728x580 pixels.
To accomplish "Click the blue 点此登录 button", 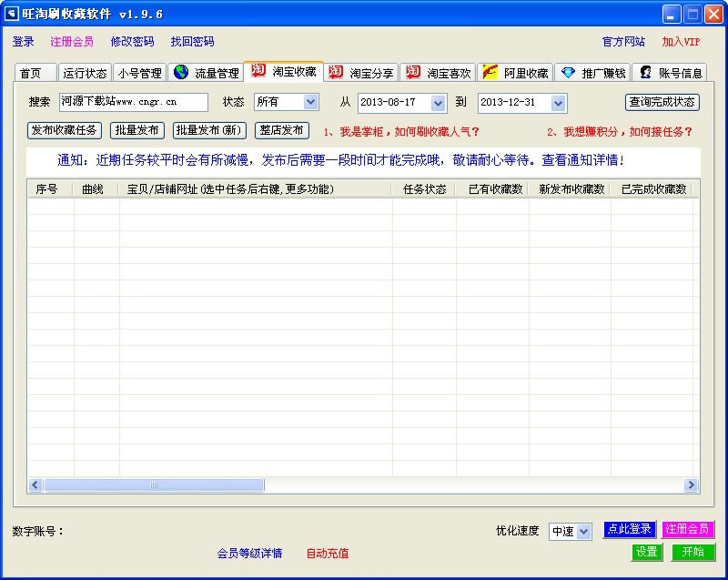I will tap(630, 529).
